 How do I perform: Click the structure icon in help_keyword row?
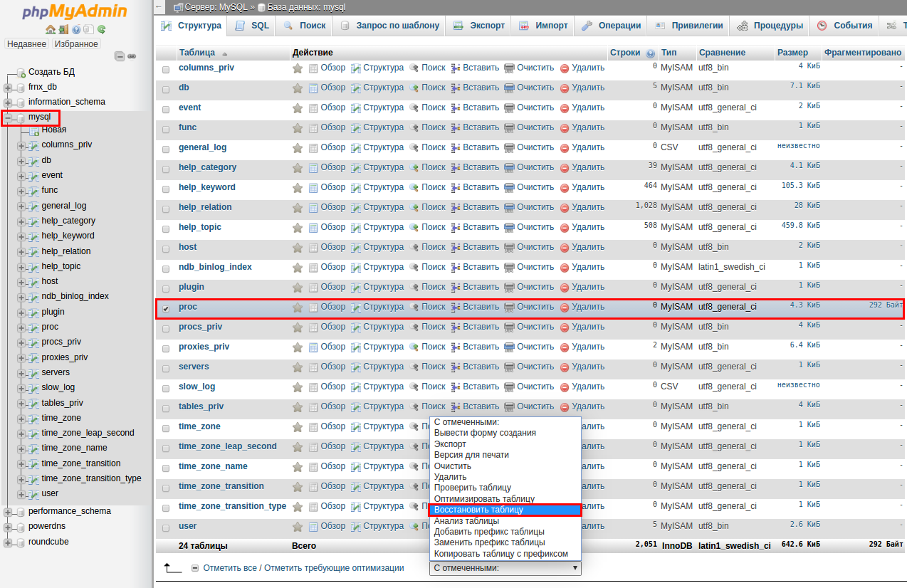356,188
